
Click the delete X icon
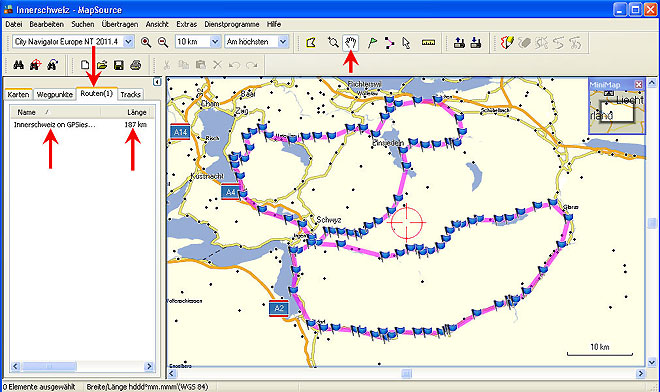(x=217, y=65)
